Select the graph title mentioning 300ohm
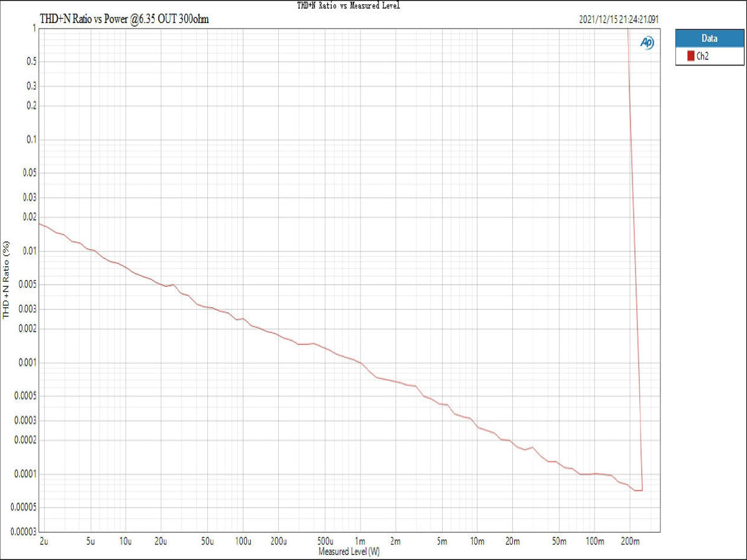 (124, 19)
